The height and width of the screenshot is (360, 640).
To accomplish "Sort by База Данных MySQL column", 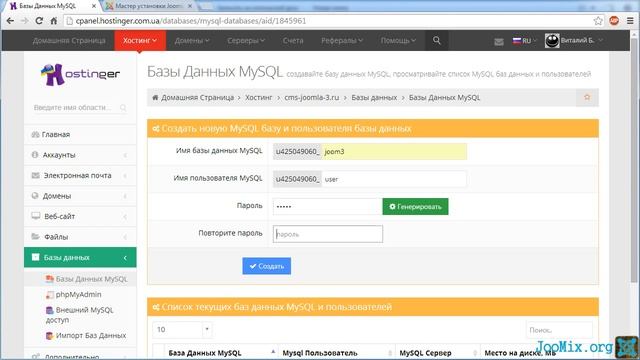I will point(220,353).
